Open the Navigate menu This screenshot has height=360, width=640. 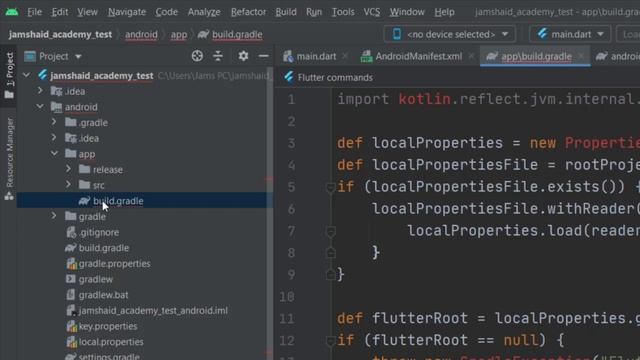coord(127,12)
